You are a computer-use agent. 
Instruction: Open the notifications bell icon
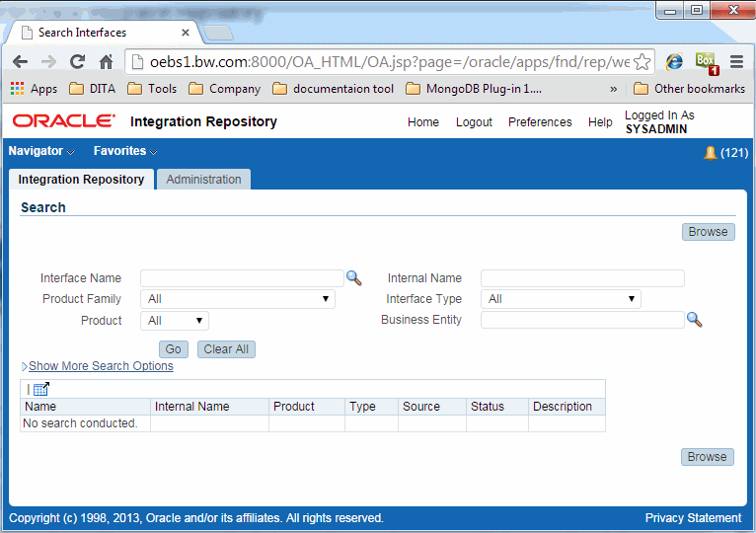710,153
